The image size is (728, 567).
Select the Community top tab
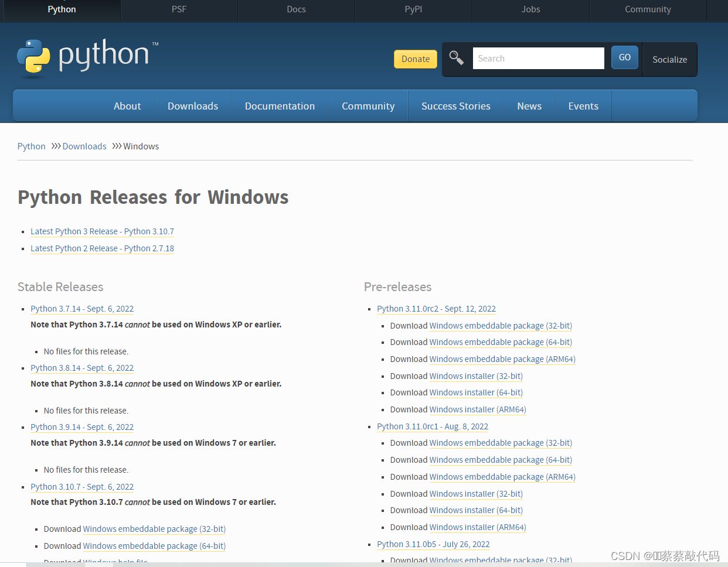coord(648,9)
